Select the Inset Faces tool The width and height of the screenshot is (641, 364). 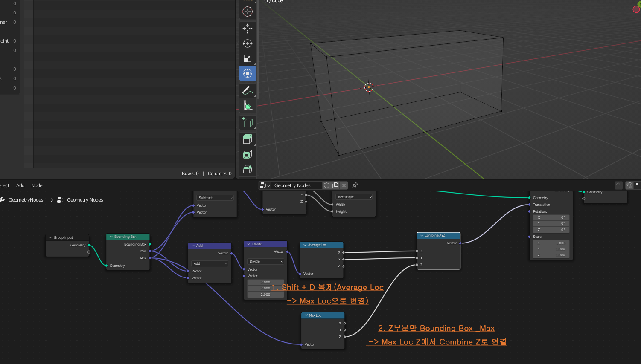coord(248,154)
